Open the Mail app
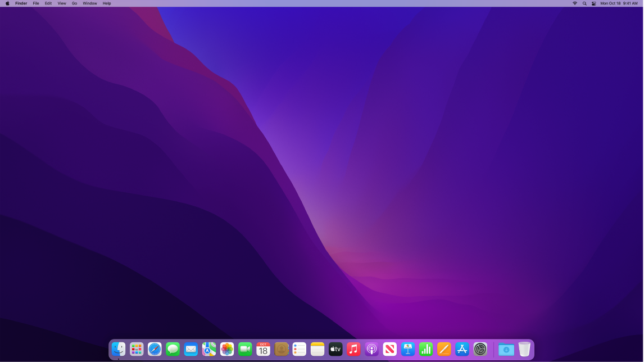 pos(191,349)
